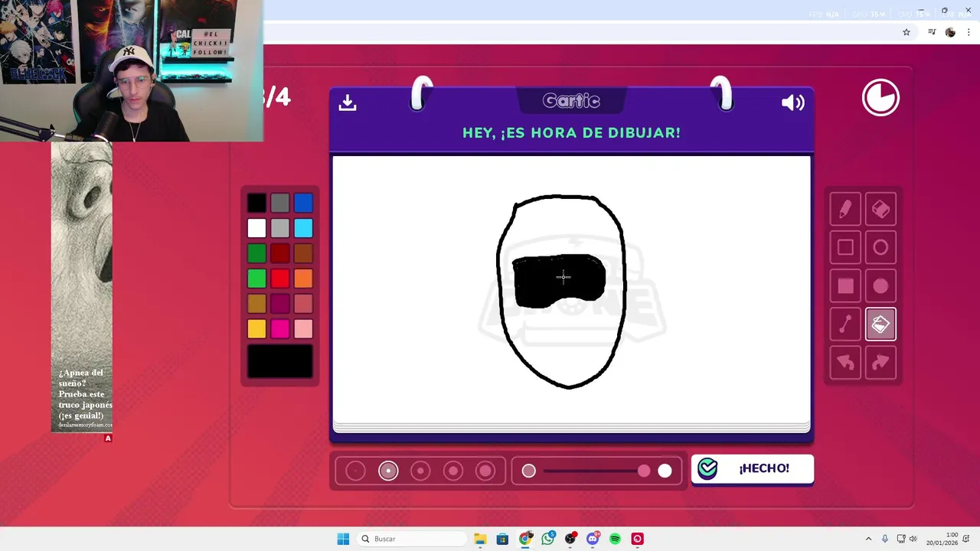Open File Explorer from the taskbar
Screen dimensions: 980x551
pos(480,539)
